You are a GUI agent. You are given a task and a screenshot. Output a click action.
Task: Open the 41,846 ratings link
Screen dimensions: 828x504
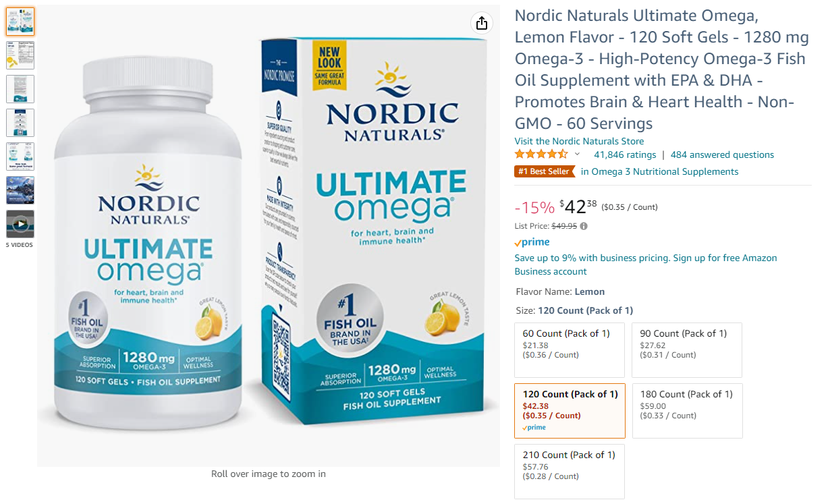click(x=625, y=155)
